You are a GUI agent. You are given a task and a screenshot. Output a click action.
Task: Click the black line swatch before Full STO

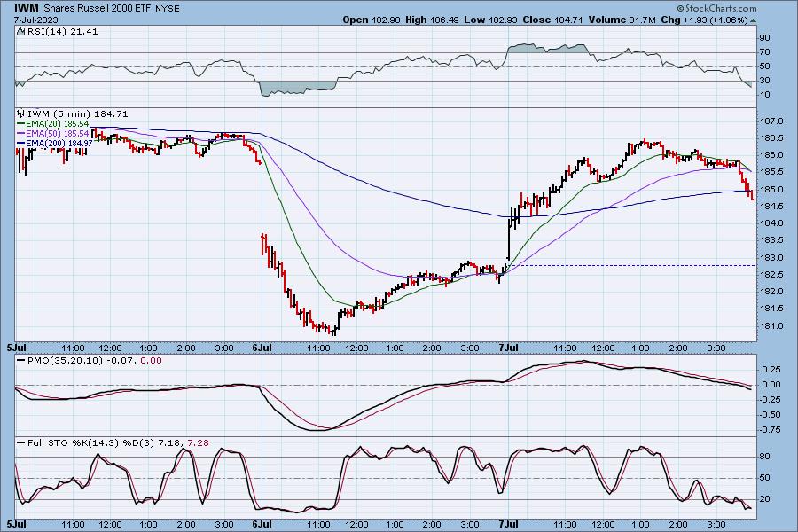click(21, 443)
